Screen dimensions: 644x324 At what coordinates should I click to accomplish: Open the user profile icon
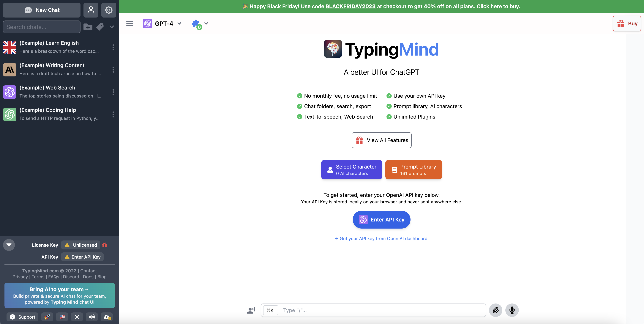[91, 10]
